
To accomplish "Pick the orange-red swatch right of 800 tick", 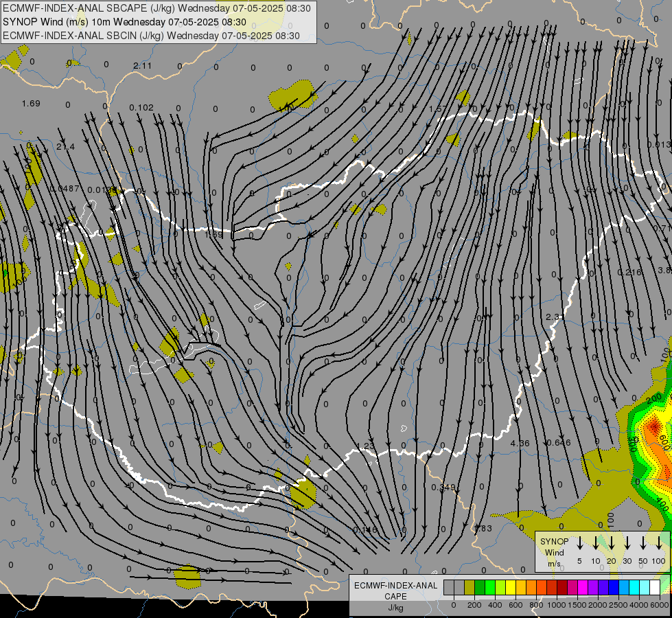I will point(542,587).
